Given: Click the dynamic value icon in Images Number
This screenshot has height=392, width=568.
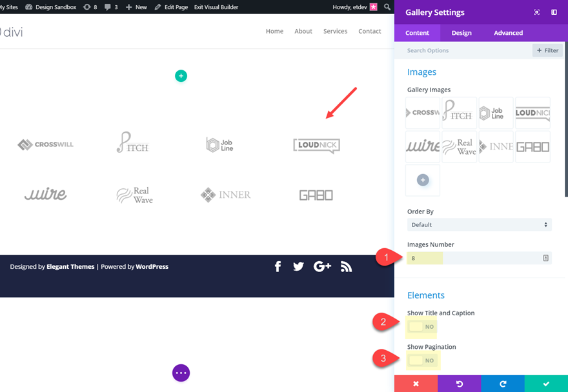Looking at the screenshot, I should click(545, 258).
